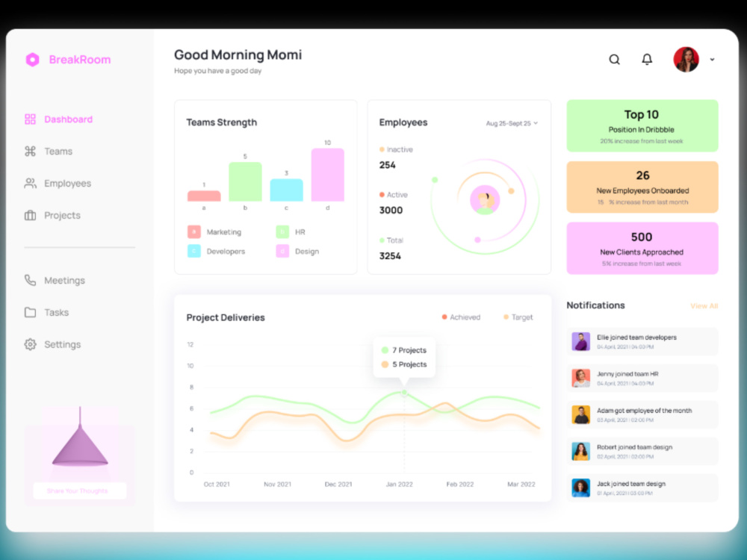Open Projects from the sidebar

[63, 215]
